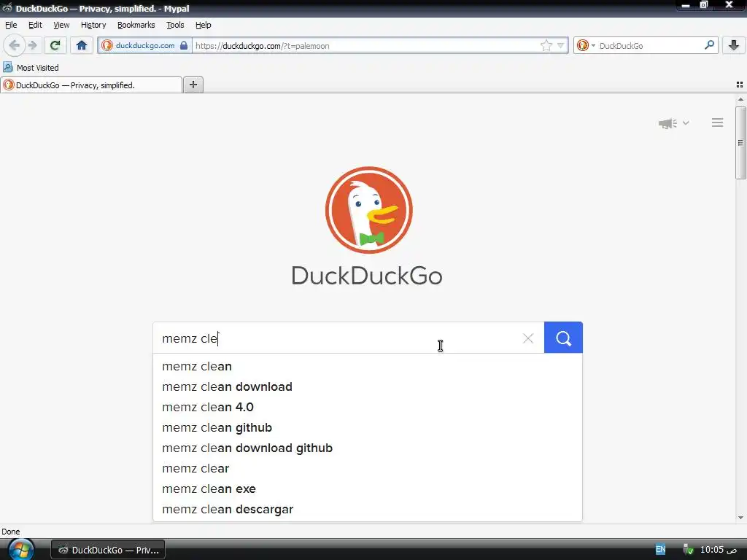Select suggestion "memz clean download"
Viewport: 747px width, 560px height.
368,386
